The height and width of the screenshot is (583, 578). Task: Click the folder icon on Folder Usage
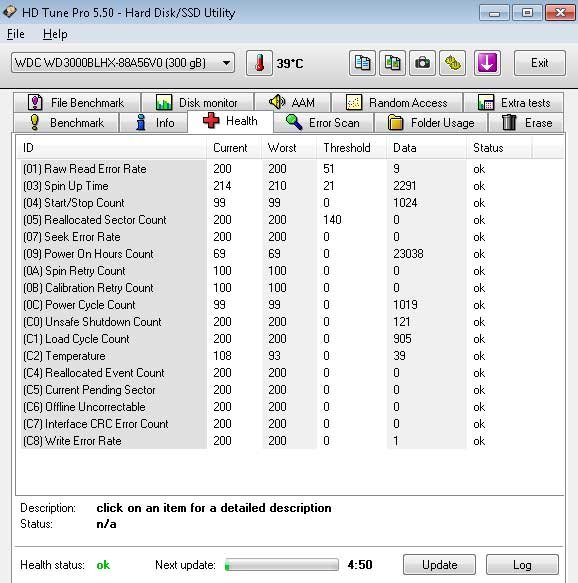point(395,123)
